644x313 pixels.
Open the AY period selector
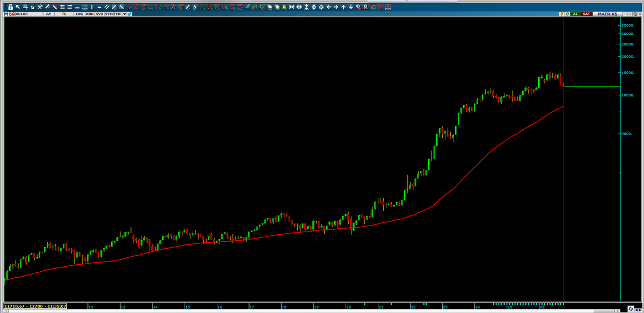(48, 14)
